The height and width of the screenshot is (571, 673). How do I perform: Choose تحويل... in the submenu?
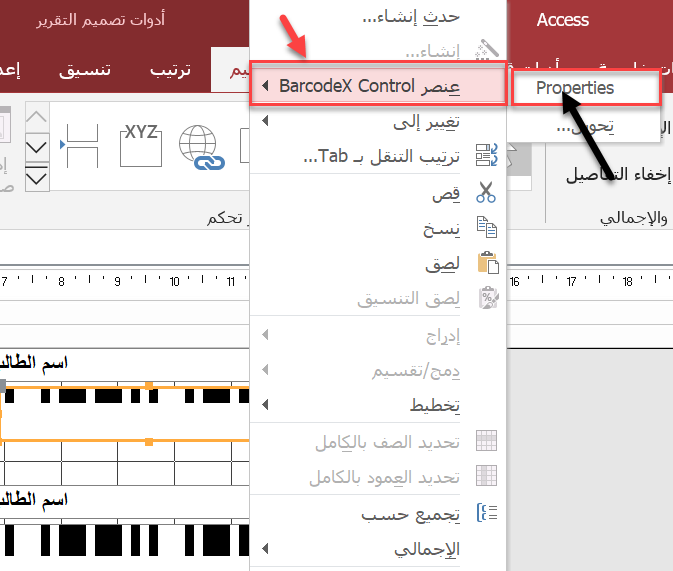585,126
